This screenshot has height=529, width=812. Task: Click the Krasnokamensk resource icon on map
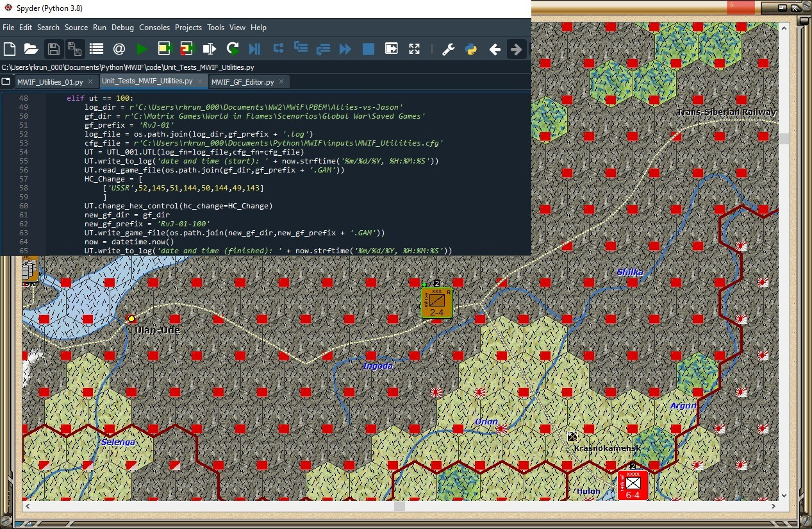tap(572, 437)
